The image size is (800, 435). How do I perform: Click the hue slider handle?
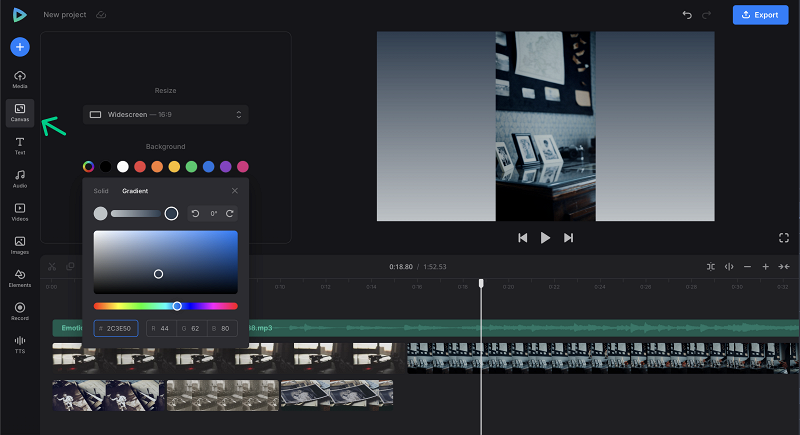tap(177, 306)
